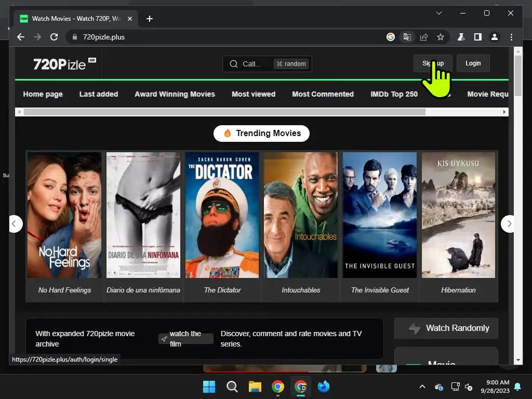Open Movie Requests menu item
This screenshot has width=532, height=399.
(487, 94)
